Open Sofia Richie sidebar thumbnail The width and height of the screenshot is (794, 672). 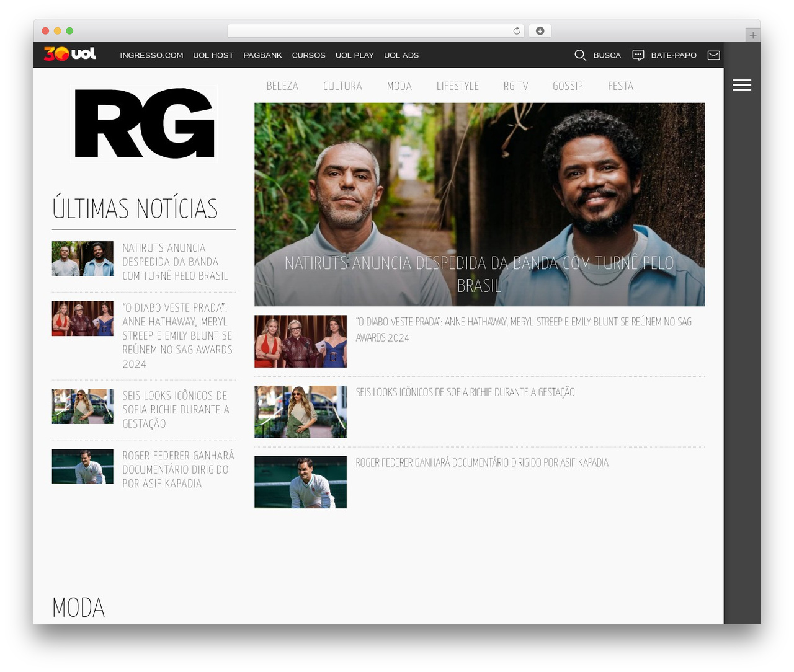click(83, 407)
